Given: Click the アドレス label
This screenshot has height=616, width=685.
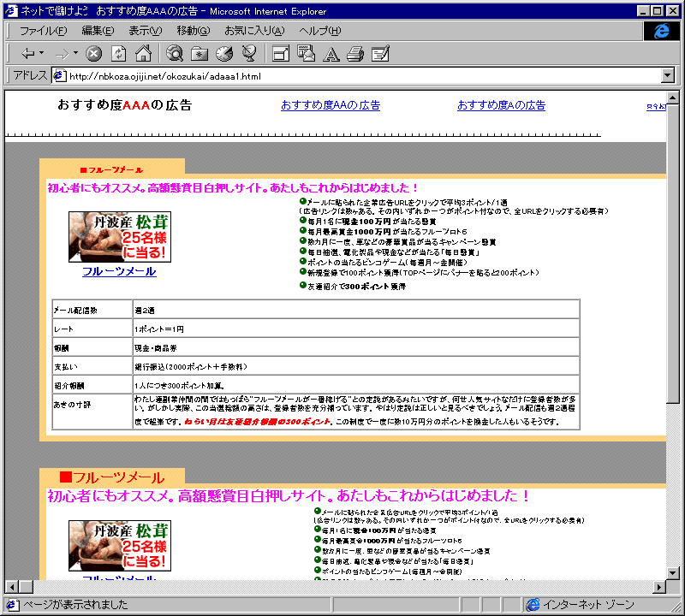Looking at the screenshot, I should [x=30, y=75].
